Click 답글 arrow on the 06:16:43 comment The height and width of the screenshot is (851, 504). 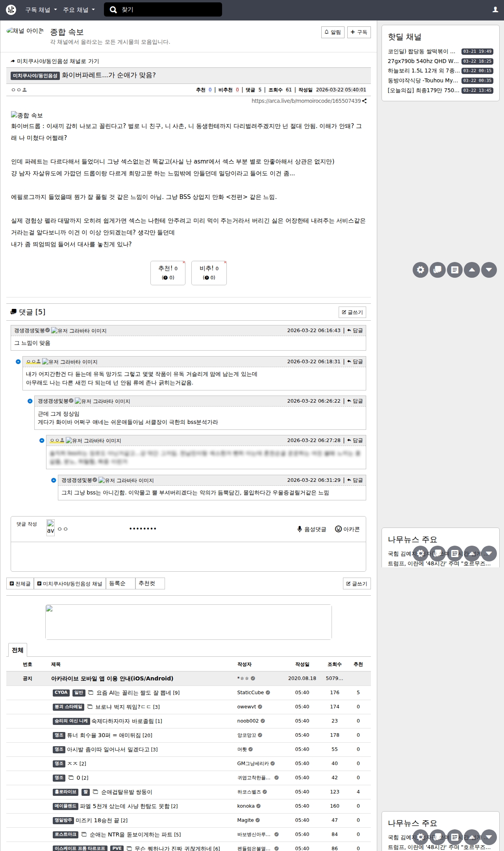click(x=355, y=331)
